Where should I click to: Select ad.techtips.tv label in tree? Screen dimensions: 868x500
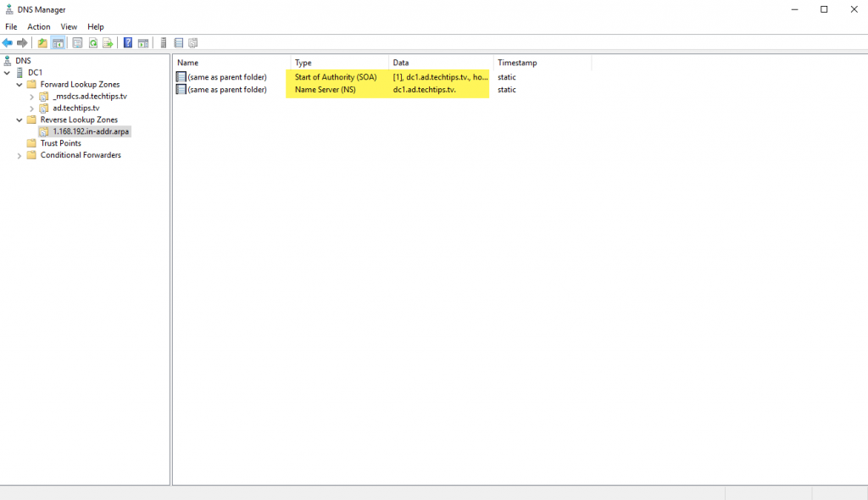coord(75,108)
